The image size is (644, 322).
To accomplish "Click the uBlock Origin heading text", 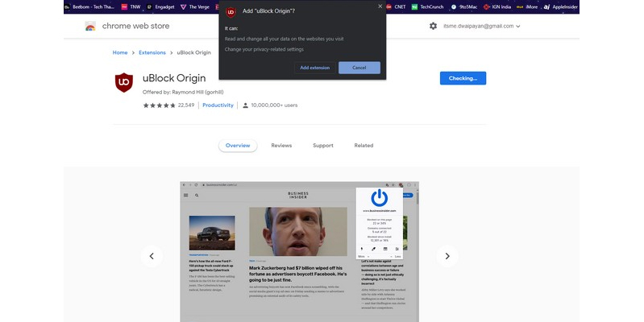I will click(174, 78).
